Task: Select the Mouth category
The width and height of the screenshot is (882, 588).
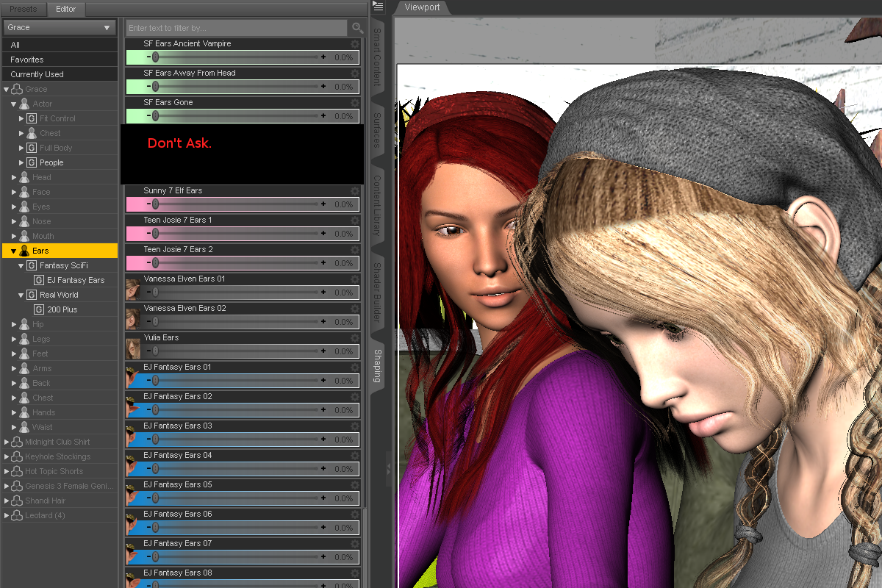Action: (43, 236)
